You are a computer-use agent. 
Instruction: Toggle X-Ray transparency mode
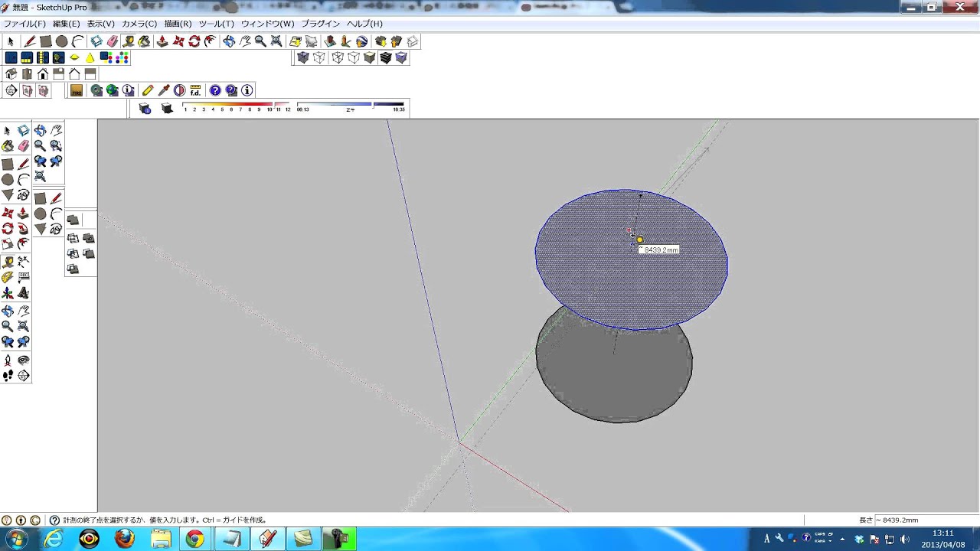tap(302, 58)
